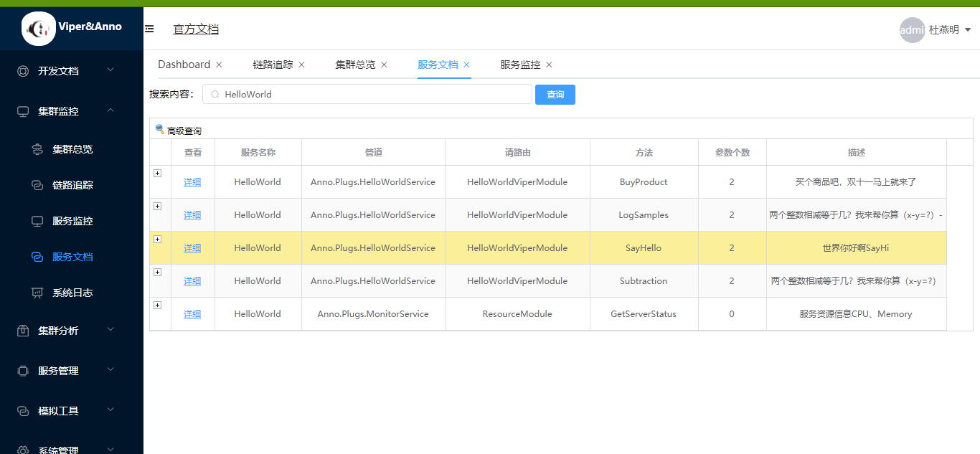Click the Viper&Anno logo image
This screenshot has width=980, height=454.
click(x=39, y=29)
